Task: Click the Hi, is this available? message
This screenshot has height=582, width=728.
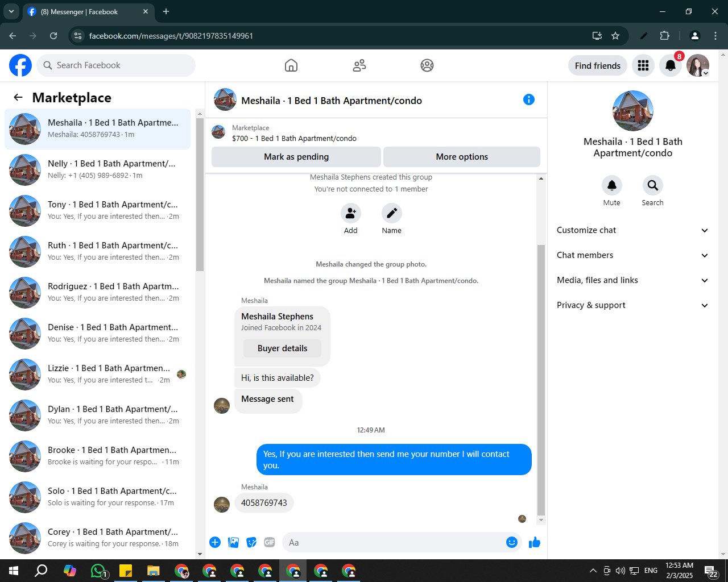Action: (x=278, y=378)
